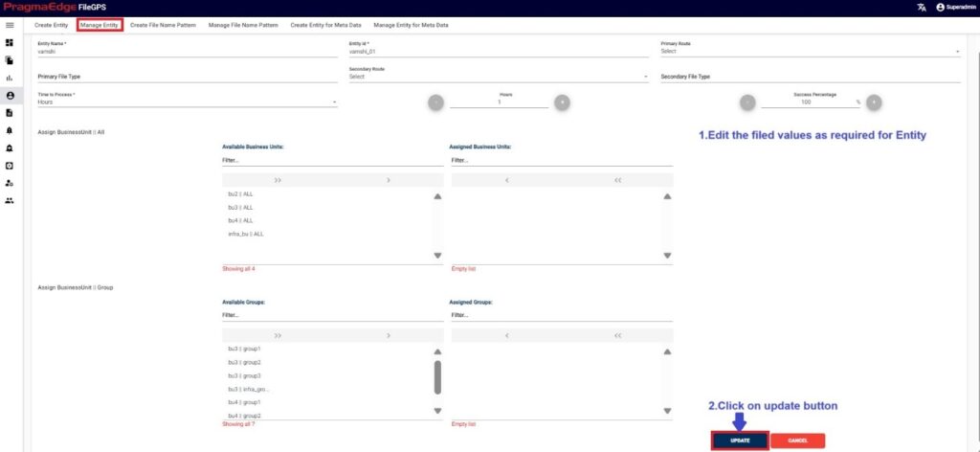This screenshot has width=980, height=452.
Task: Switch to Manage File Name Pattern tab
Action: pos(243,25)
